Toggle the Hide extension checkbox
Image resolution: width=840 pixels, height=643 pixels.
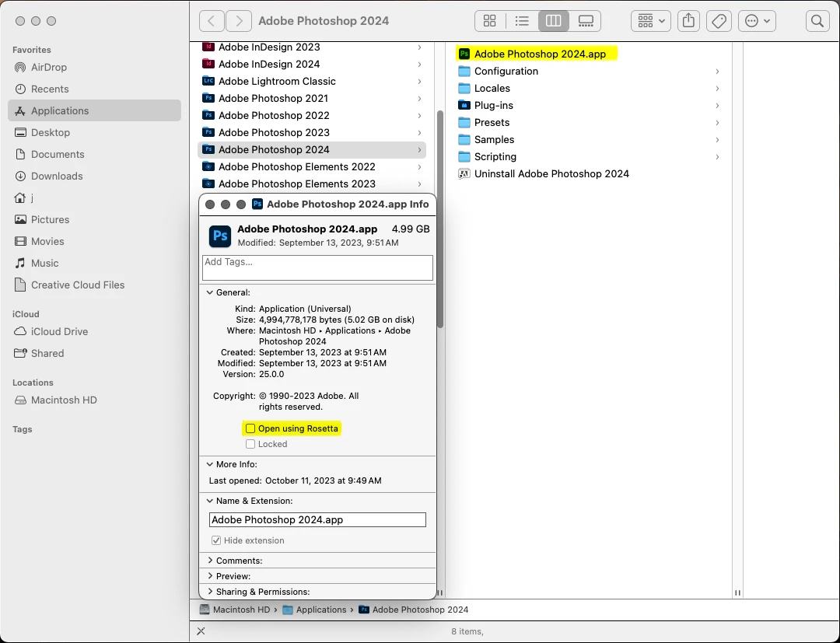click(216, 540)
